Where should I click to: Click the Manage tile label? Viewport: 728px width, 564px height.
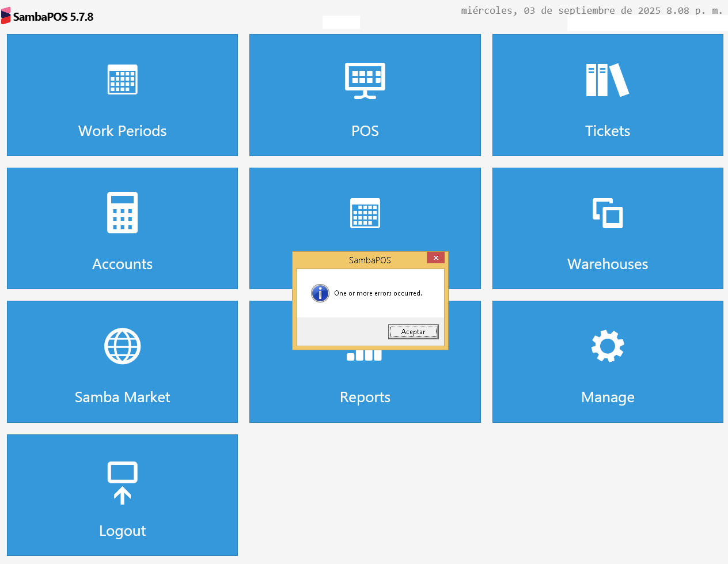(x=608, y=397)
